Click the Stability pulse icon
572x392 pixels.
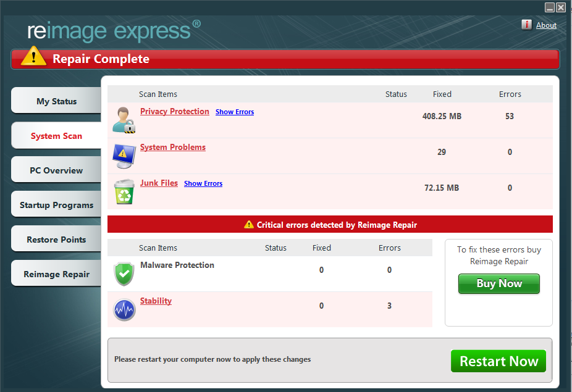tap(124, 310)
